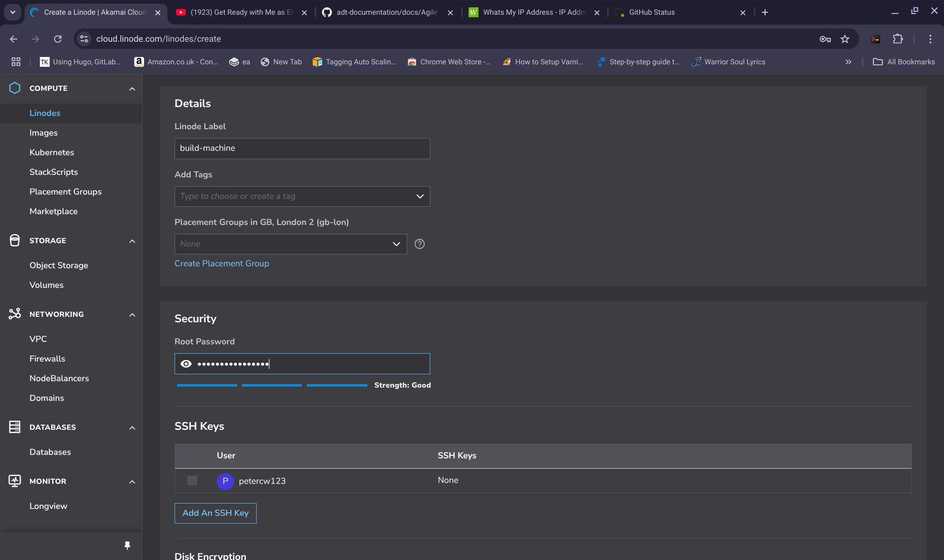Show root password with eye icon
This screenshot has height=560, width=944.
point(186,364)
